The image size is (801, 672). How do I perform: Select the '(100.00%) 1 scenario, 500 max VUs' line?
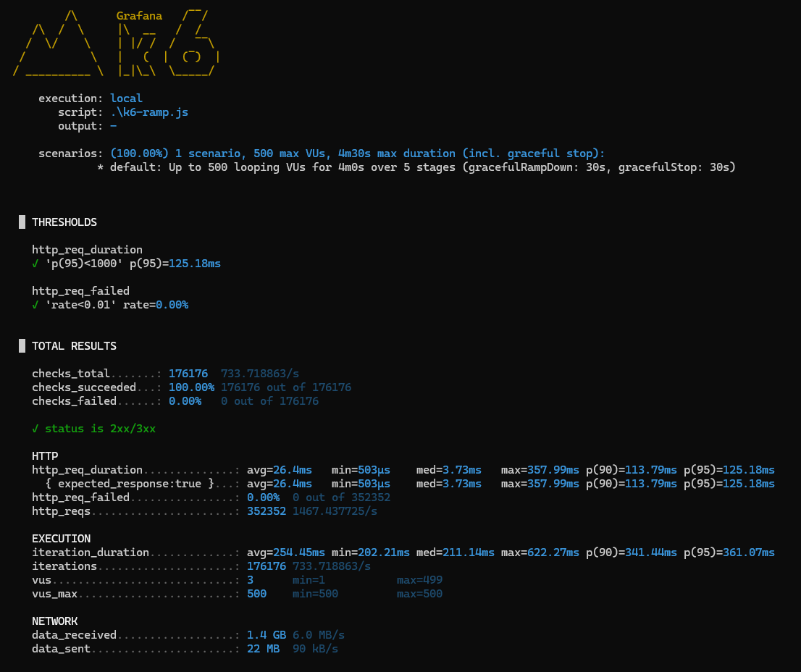click(358, 154)
